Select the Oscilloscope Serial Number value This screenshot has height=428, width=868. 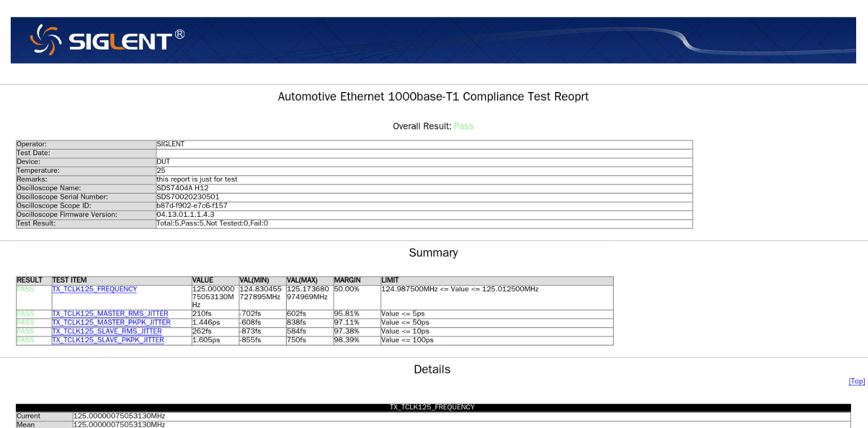187,197
